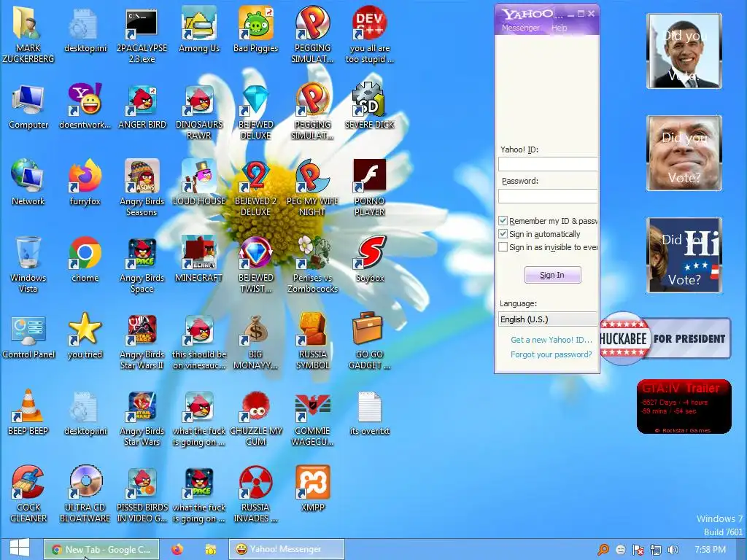This screenshot has height=560, width=747.
Task: Open the Computer desktop icon
Action: tap(28, 100)
